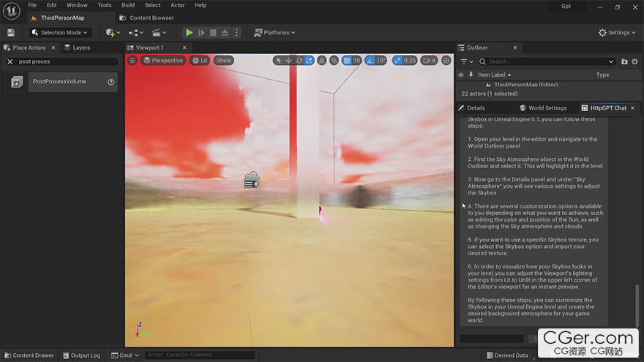This screenshot has height=362, width=644.
Task: Change scale snap value 0.25
Action: point(410,60)
